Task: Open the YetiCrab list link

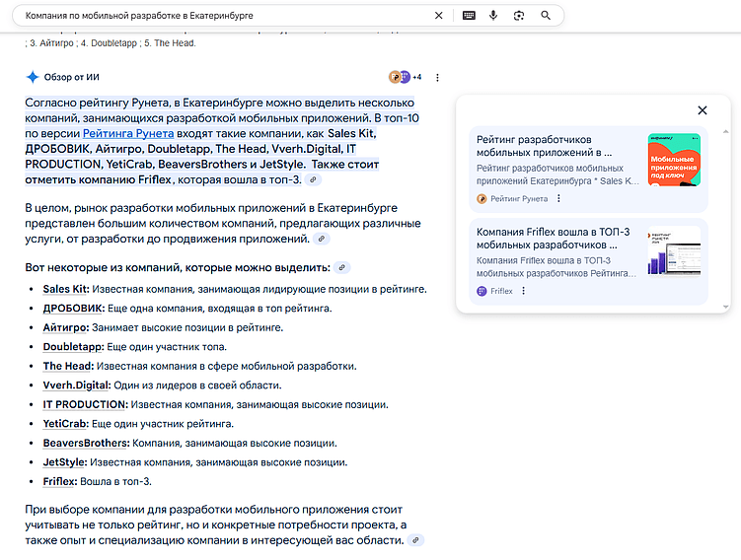Action: point(65,424)
